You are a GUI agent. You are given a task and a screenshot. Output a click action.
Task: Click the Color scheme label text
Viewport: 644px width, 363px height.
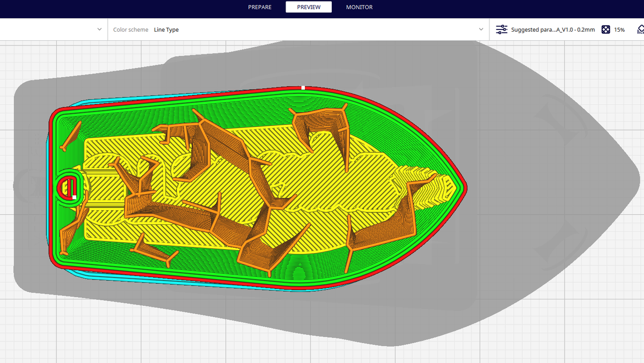(130, 29)
